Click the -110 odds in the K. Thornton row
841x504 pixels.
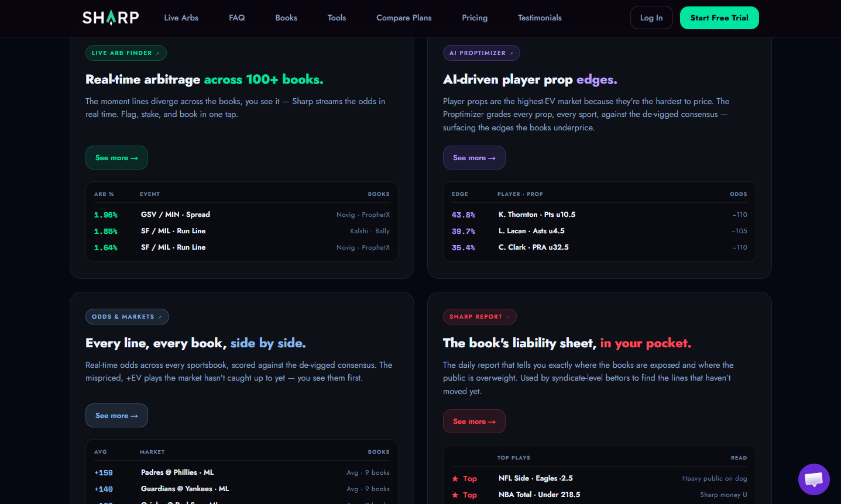point(740,215)
